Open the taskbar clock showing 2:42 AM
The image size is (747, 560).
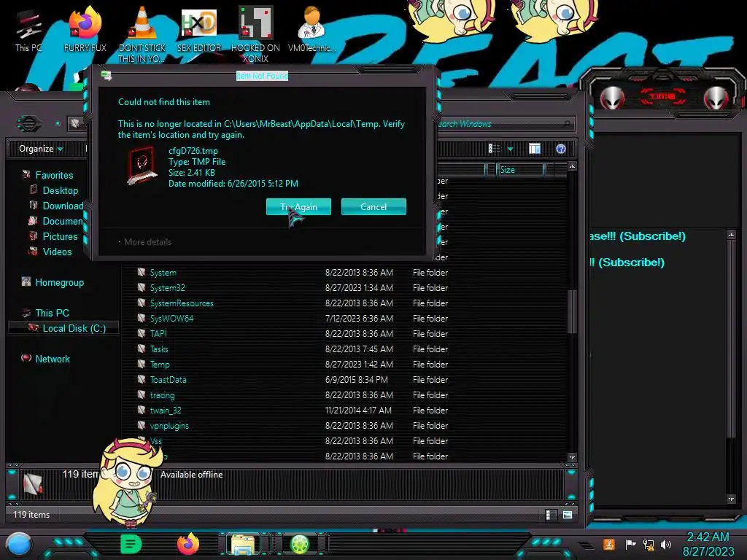coord(708,544)
